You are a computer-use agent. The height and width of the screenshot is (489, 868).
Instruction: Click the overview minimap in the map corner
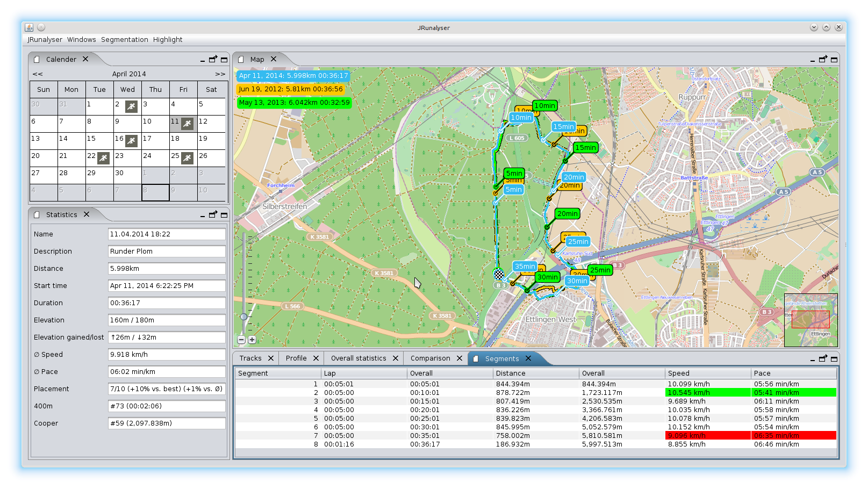[x=810, y=320]
